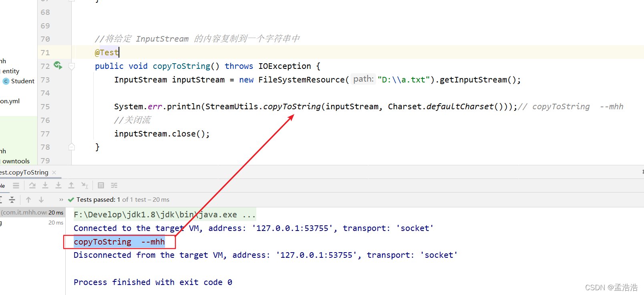The width and height of the screenshot is (644, 295).
Task: Click the 'path:' parameter hint on line 73
Action: [363, 79]
